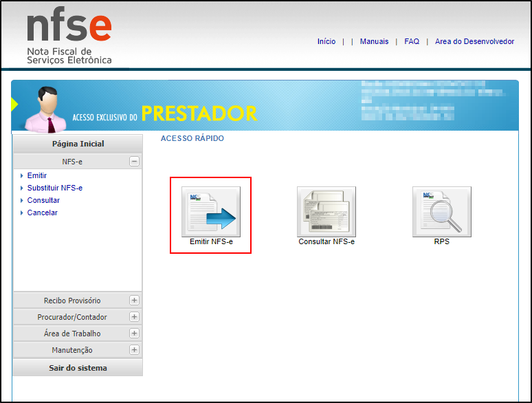Click the Emitir NFS-e document arrow icon
The width and height of the screenshot is (532, 403).
tap(211, 212)
